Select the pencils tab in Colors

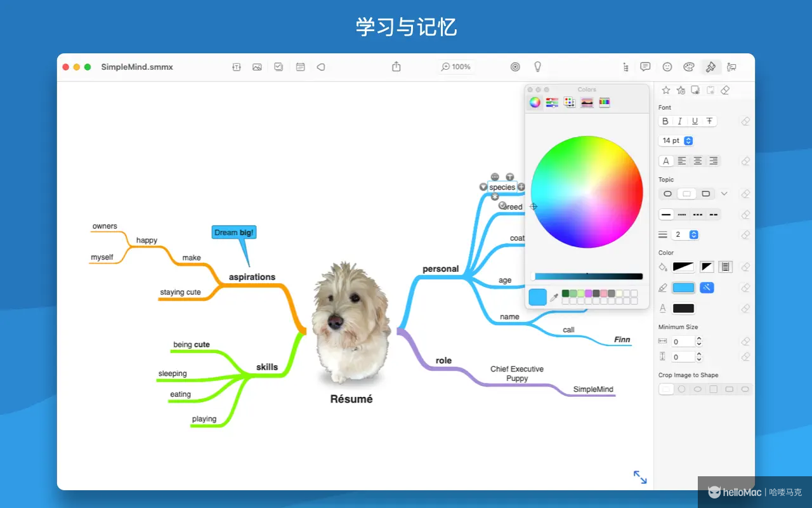tap(605, 102)
